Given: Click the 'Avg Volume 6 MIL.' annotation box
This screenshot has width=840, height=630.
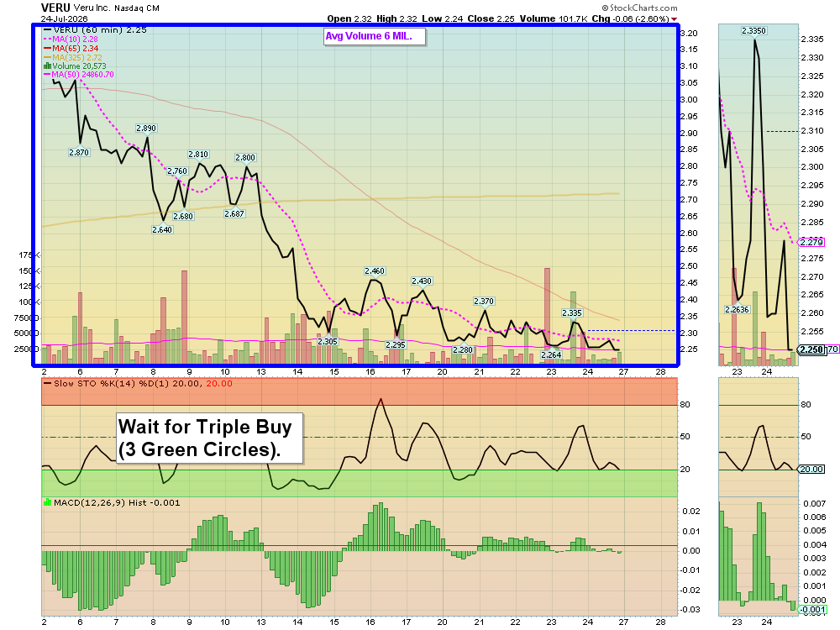Looking at the screenshot, I should click(x=375, y=36).
